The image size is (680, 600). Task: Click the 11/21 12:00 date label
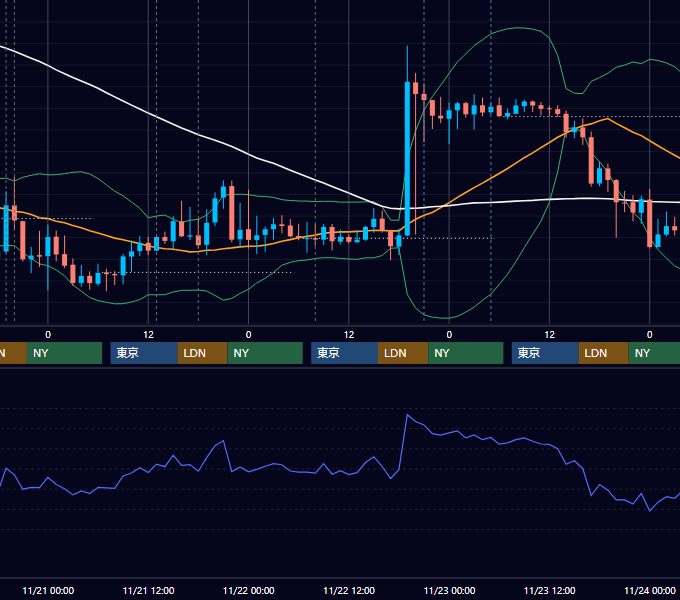pos(148,590)
